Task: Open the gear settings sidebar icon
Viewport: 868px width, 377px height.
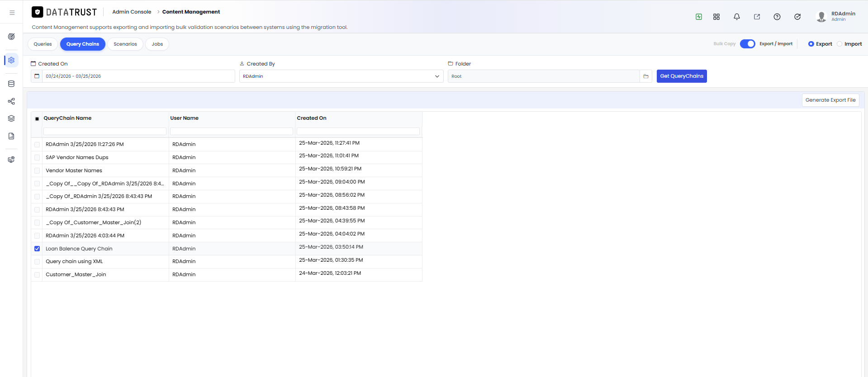Action: pos(11,60)
